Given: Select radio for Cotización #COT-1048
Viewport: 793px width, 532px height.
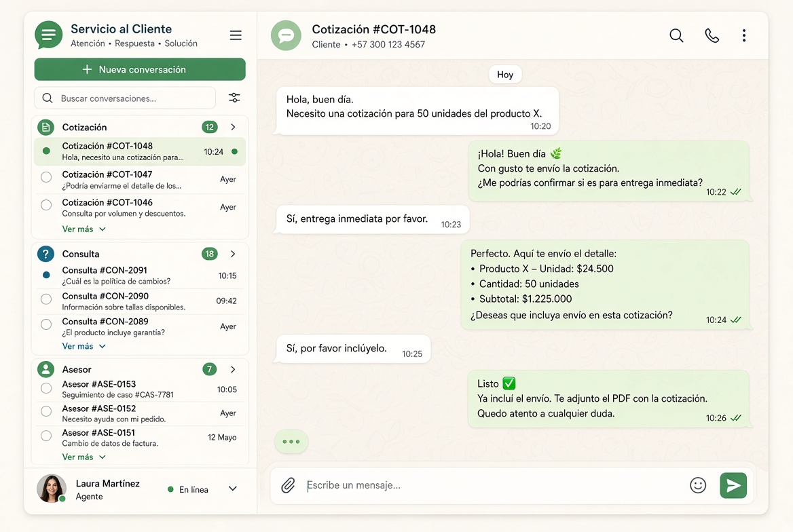Looking at the screenshot, I should (x=46, y=151).
